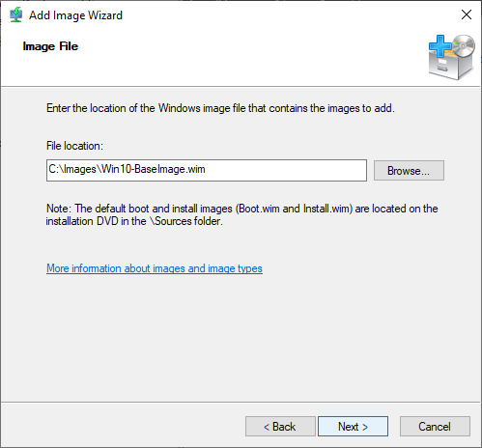The image size is (482, 448).
Task: Proceed with the Next > button
Action: [x=353, y=427]
